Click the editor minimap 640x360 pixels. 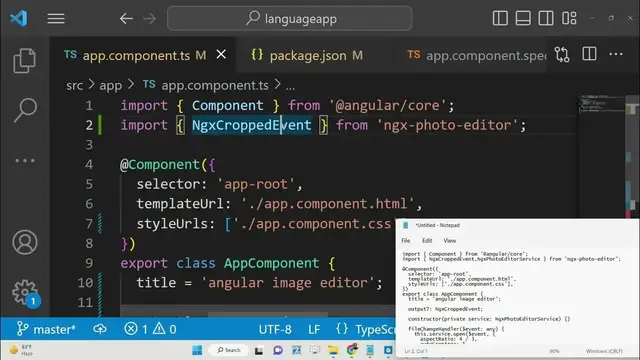pyautogui.click(x=601, y=105)
